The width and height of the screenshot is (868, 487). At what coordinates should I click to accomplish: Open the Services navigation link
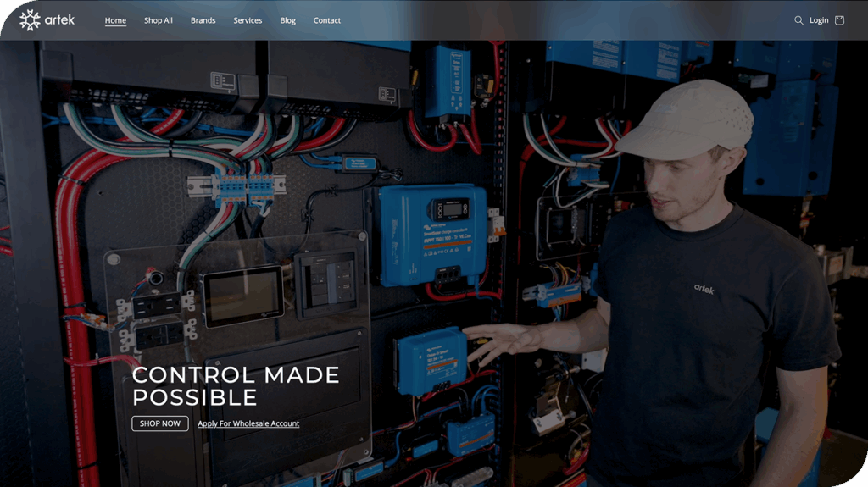pyautogui.click(x=248, y=20)
